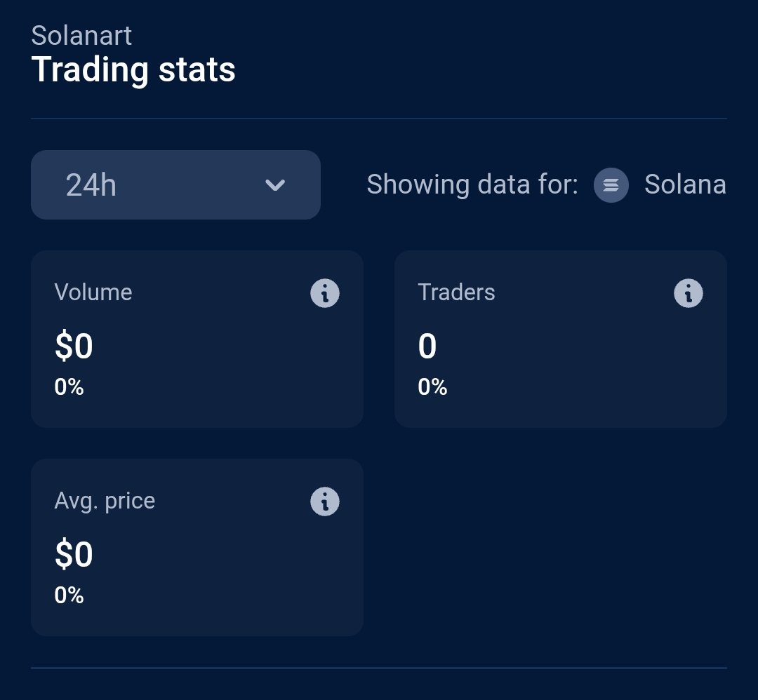Screen dimensions: 758x700
Task: Click the Solana chain logo icon
Action: (611, 185)
